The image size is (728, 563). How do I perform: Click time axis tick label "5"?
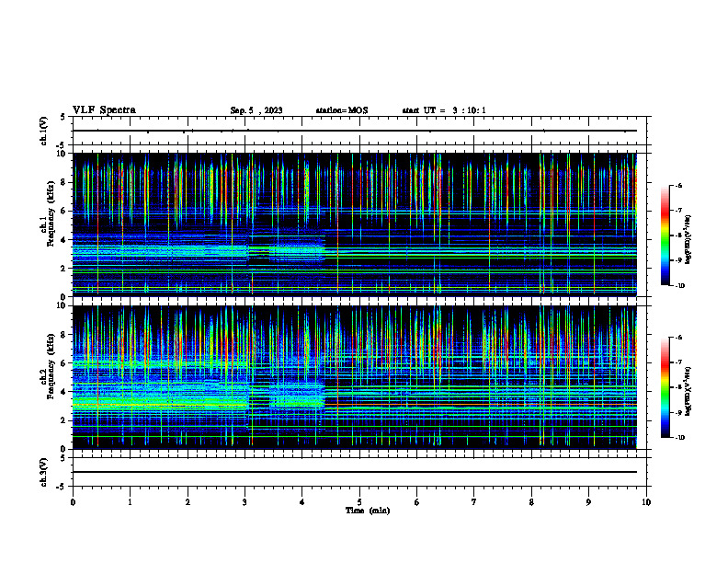(359, 502)
